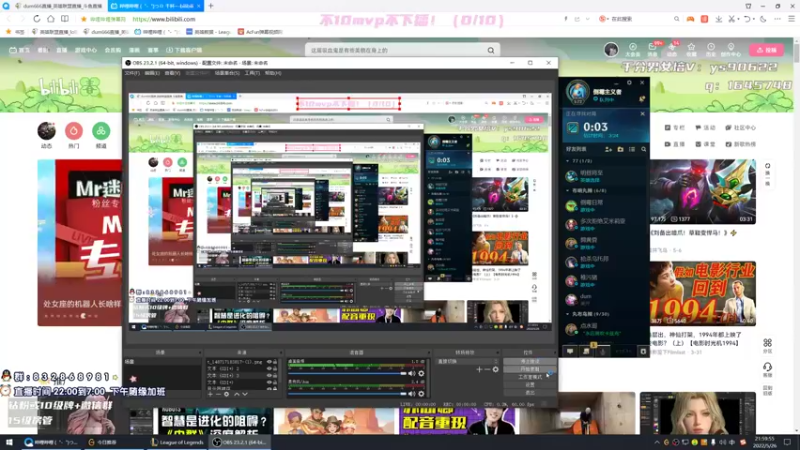Click stop streaming button in OBS controls
Viewport: 800px width, 450px height.
(530, 361)
